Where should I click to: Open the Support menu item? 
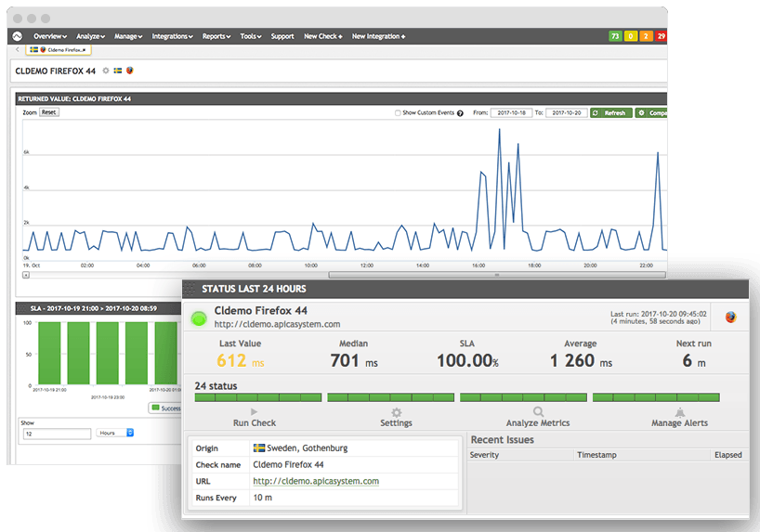[x=282, y=36]
